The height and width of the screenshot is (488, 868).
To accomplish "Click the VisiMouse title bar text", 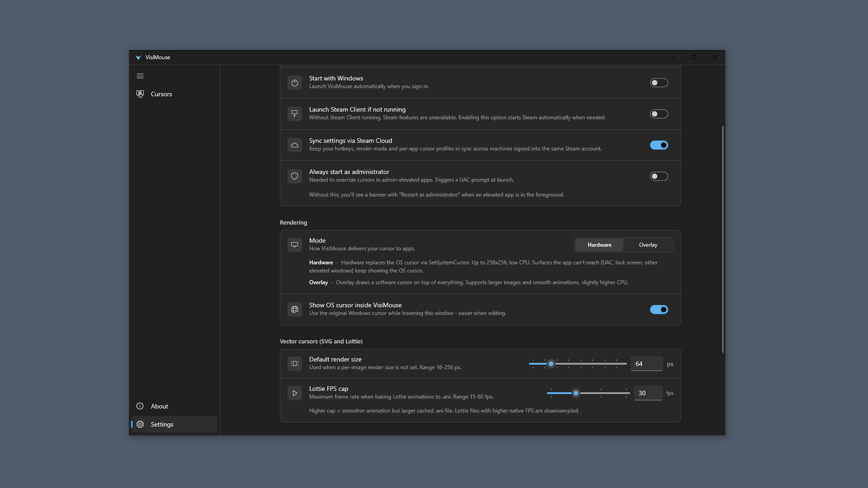I will (158, 57).
